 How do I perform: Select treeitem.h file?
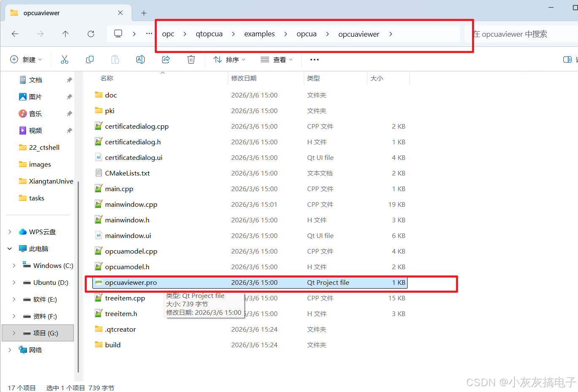click(x=250, y=314)
